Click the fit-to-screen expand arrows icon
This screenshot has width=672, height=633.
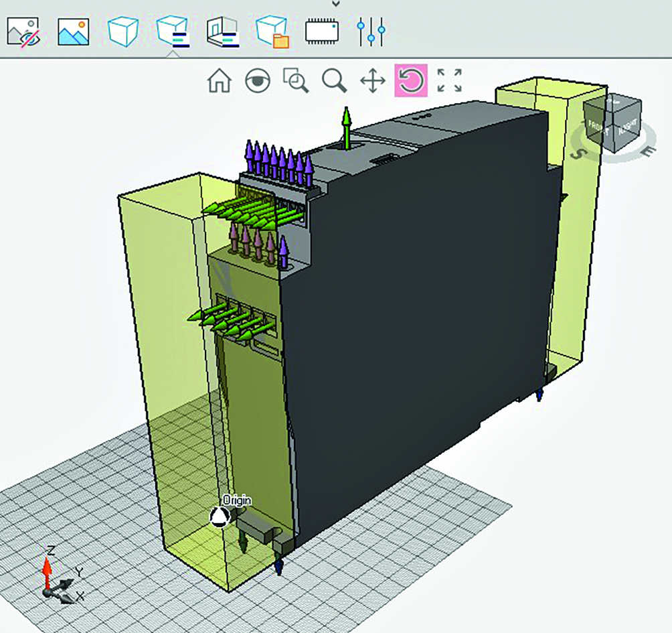click(x=450, y=80)
